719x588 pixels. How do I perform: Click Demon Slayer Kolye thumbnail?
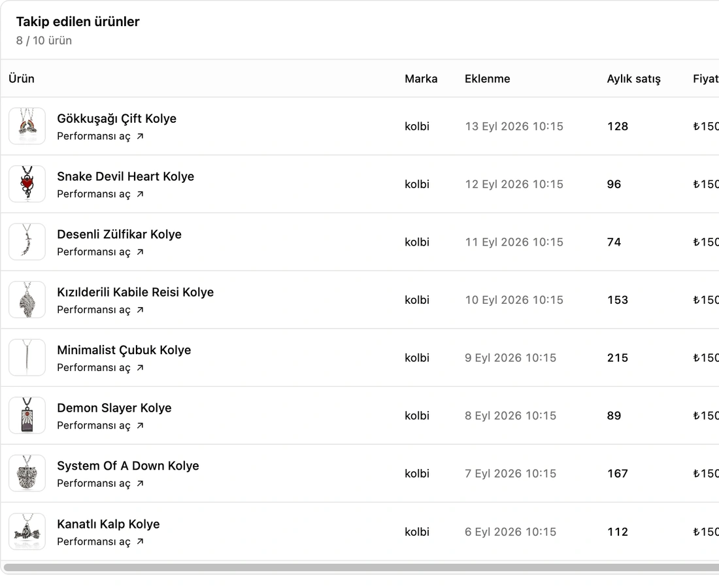[27, 416]
